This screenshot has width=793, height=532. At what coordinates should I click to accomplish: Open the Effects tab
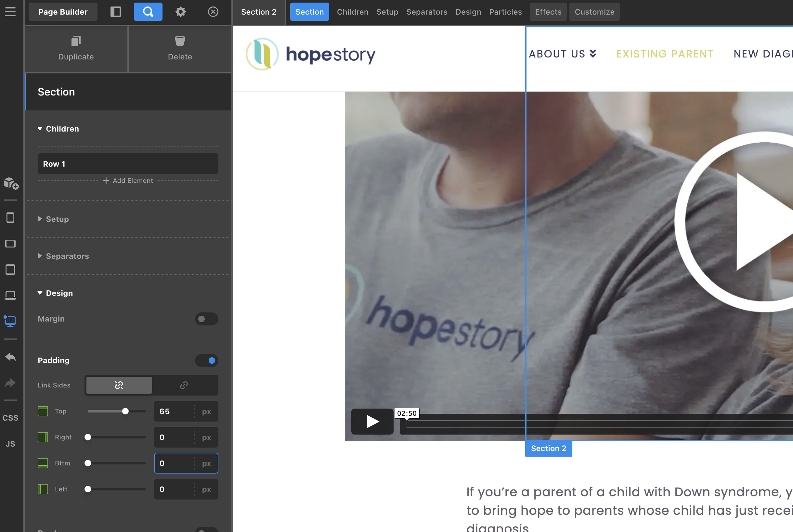click(548, 12)
